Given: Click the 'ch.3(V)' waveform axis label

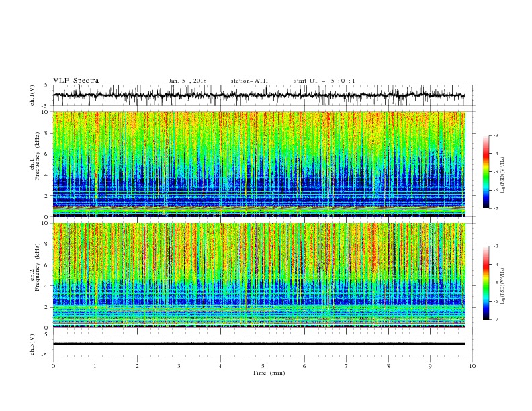Looking at the screenshot, I should point(32,345).
